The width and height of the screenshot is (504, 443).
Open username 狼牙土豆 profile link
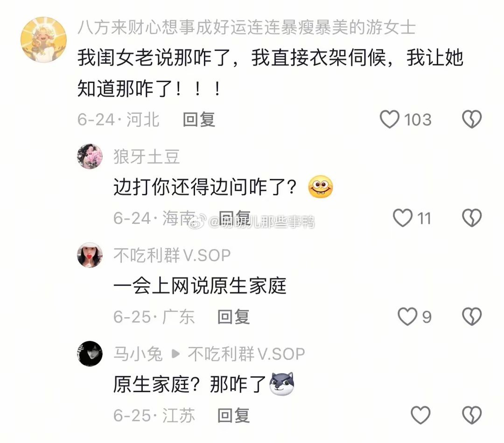coord(147,157)
